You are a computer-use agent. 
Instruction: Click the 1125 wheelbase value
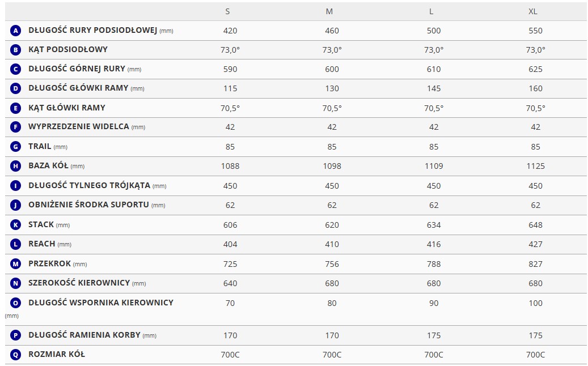(x=535, y=166)
